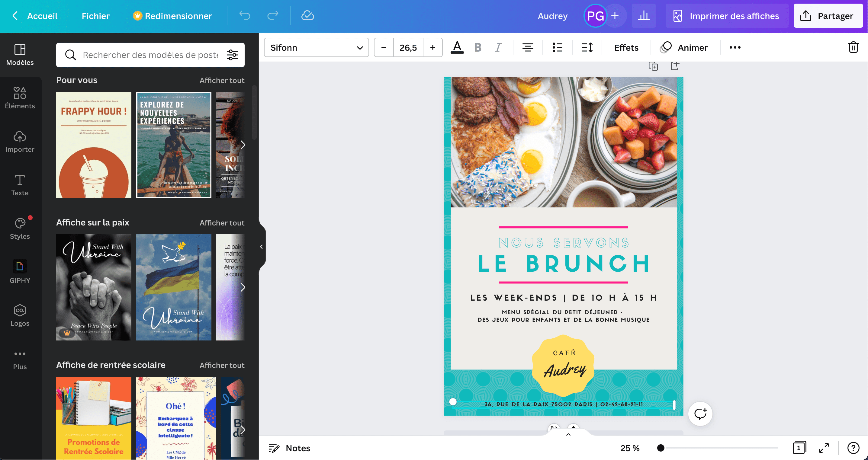
Task: Expand more 'Pour vous' templates with chevron
Action: (243, 145)
